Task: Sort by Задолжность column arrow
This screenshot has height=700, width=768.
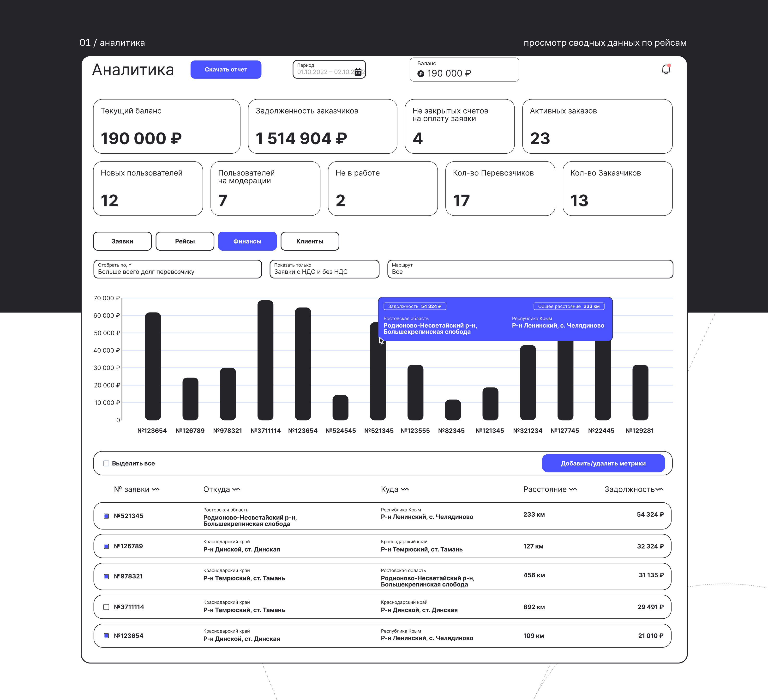Action: [660, 489]
